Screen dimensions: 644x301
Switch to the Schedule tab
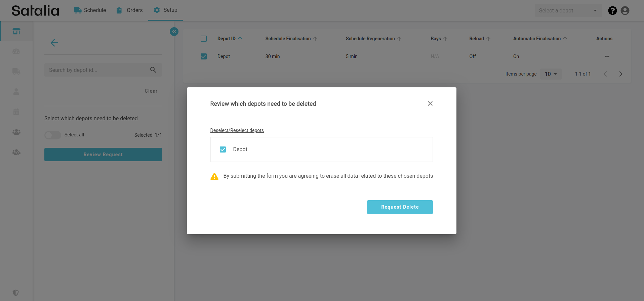point(90,10)
